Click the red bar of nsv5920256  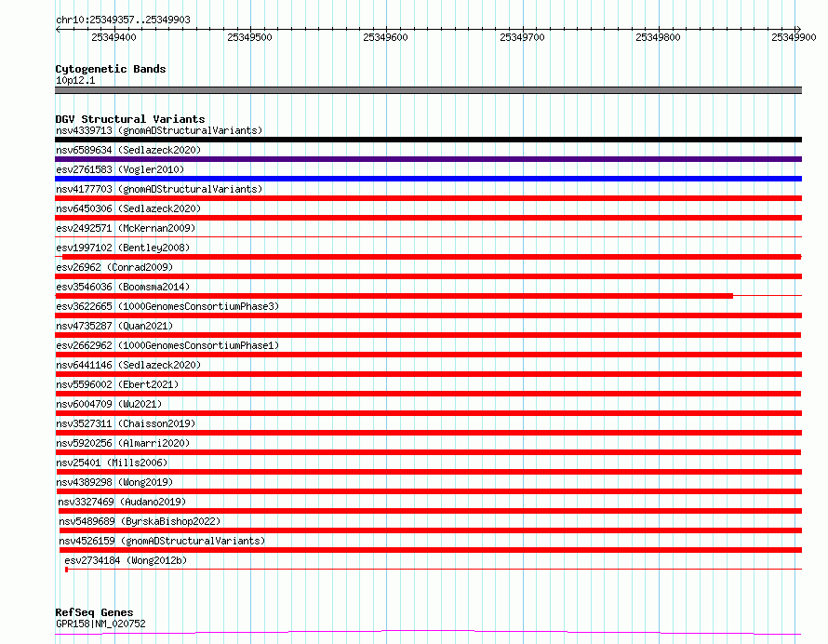tap(428, 452)
